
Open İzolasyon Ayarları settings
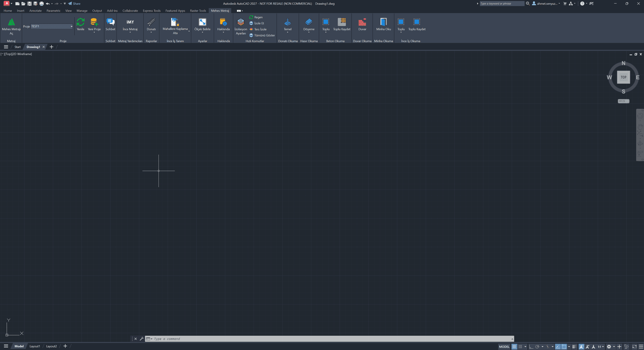tap(241, 26)
